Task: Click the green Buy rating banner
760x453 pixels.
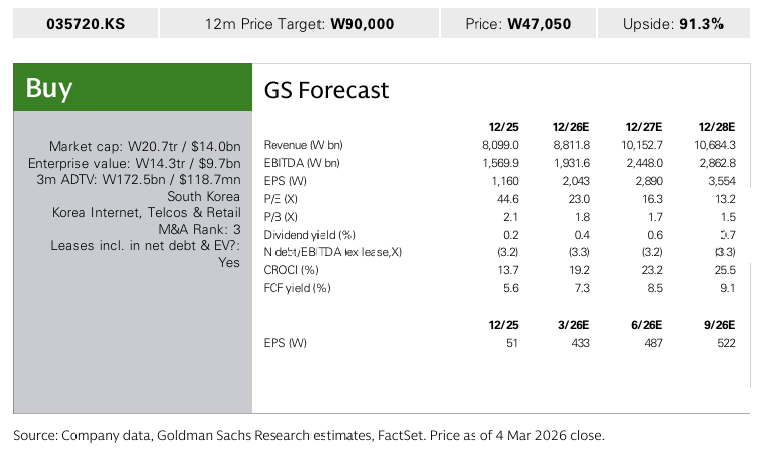Action: (132, 88)
